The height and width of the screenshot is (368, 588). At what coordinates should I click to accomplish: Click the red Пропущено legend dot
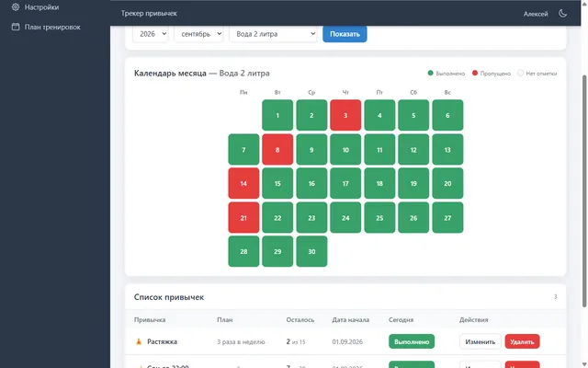click(475, 73)
